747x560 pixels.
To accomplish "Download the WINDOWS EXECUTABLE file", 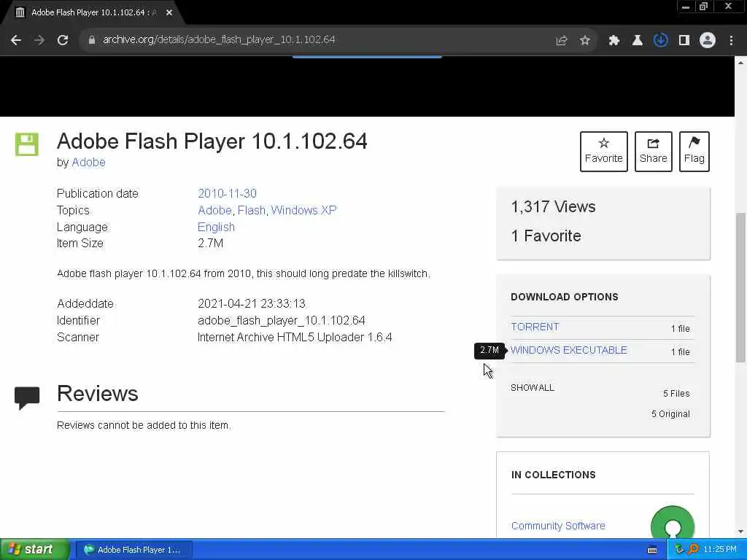I will coord(569,351).
